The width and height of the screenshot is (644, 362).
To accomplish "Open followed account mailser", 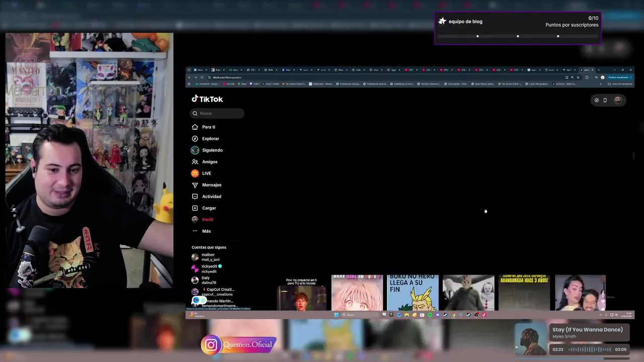I will click(206, 257).
